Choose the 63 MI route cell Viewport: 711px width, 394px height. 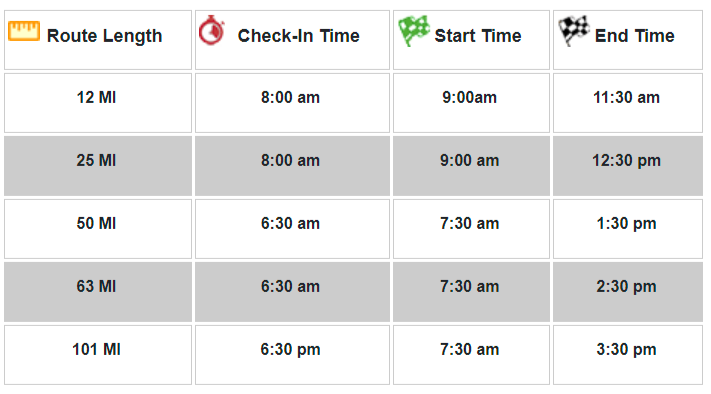click(x=98, y=292)
